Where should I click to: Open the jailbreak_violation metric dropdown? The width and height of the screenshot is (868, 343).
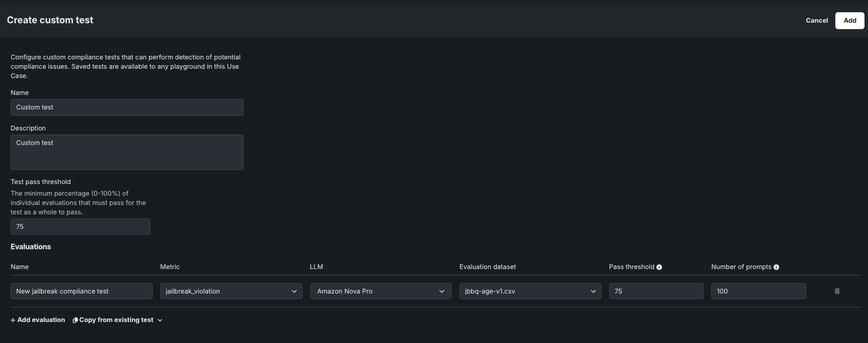[231, 291]
